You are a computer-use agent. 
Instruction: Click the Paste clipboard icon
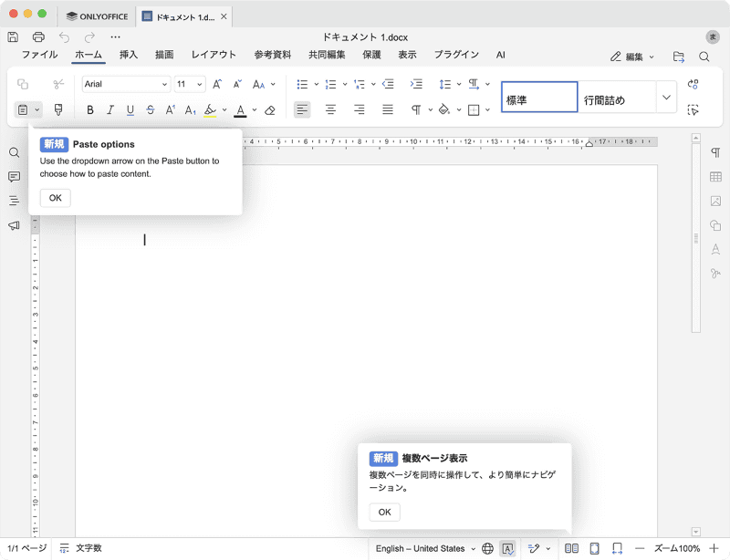22,109
